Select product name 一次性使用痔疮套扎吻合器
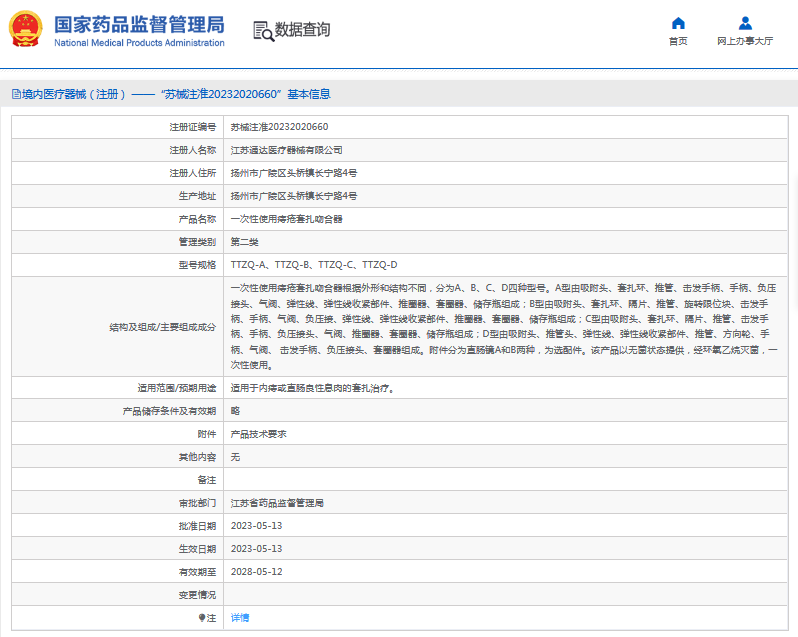The image size is (798, 637). pos(286,219)
